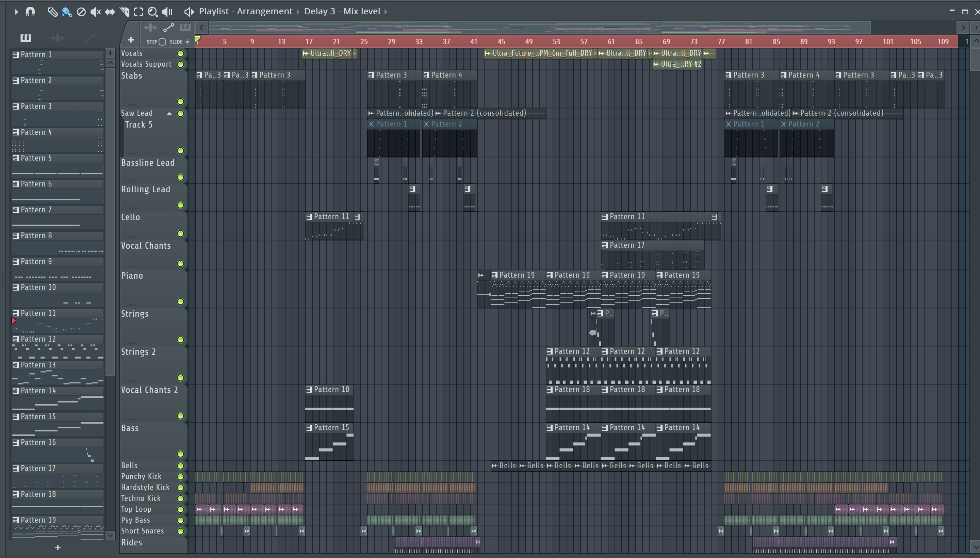Mute the Psy Bass track
The width and height of the screenshot is (980, 558).
(180, 521)
